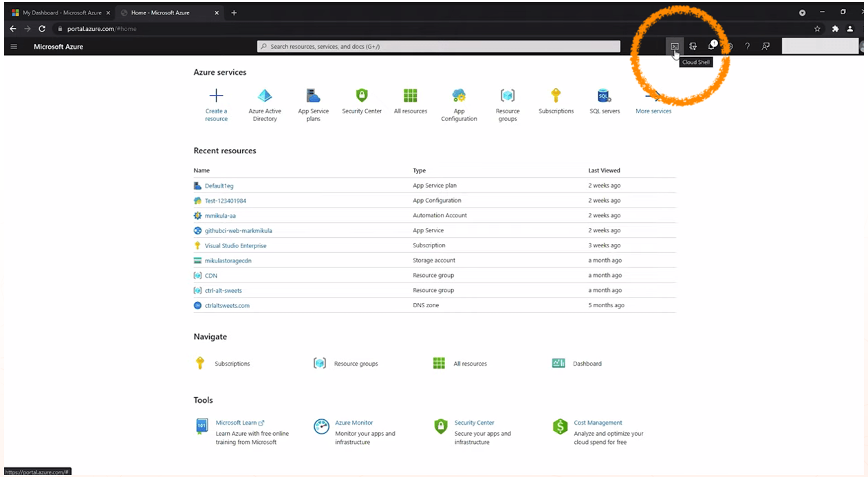This screenshot has width=868, height=477.
Task: Open the Chrome tab search dropdown arrow
Action: point(803,12)
